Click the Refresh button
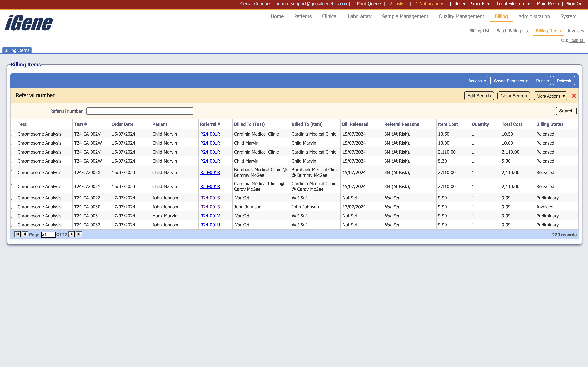The width and height of the screenshot is (588, 367). point(564,81)
